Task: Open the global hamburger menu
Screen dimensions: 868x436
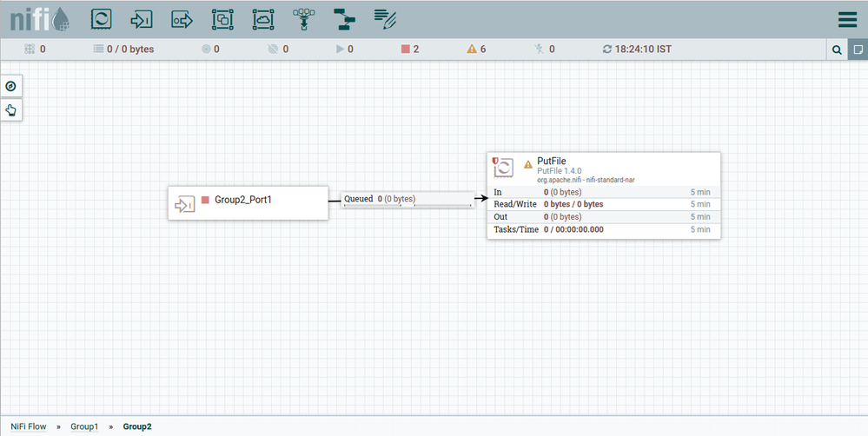Action: click(x=846, y=19)
